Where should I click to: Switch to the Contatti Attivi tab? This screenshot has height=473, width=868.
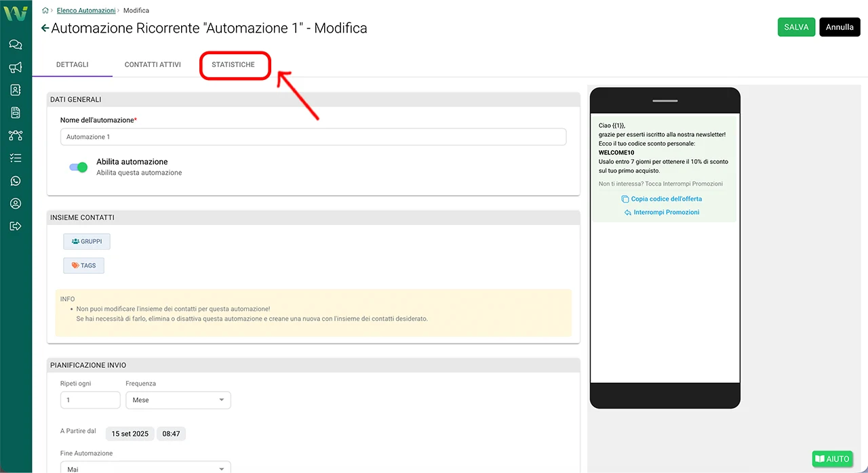(x=153, y=65)
